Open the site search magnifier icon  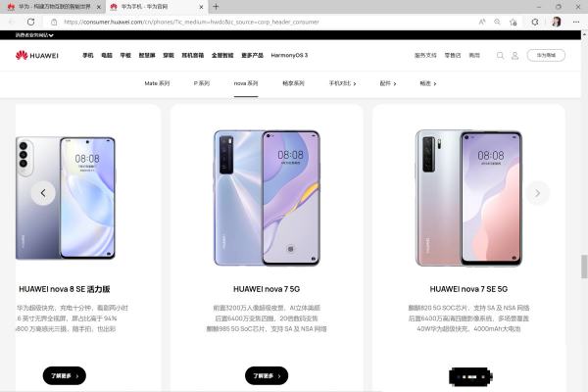point(500,56)
